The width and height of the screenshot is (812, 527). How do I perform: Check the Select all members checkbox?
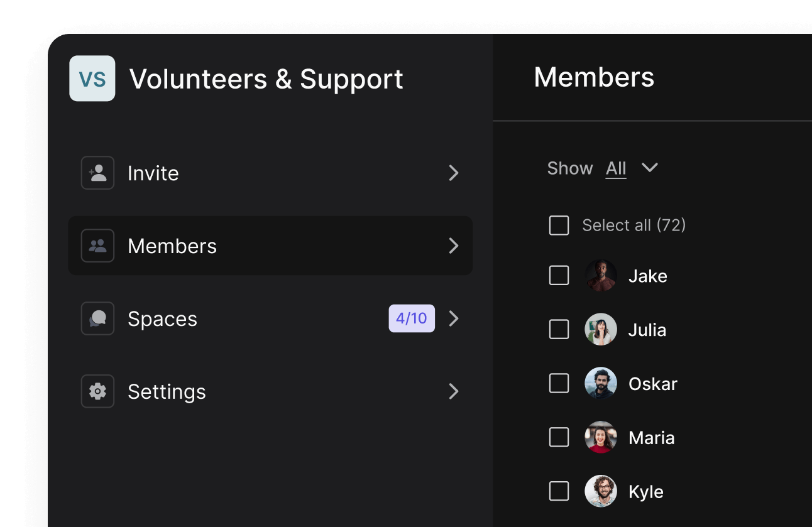(x=559, y=225)
